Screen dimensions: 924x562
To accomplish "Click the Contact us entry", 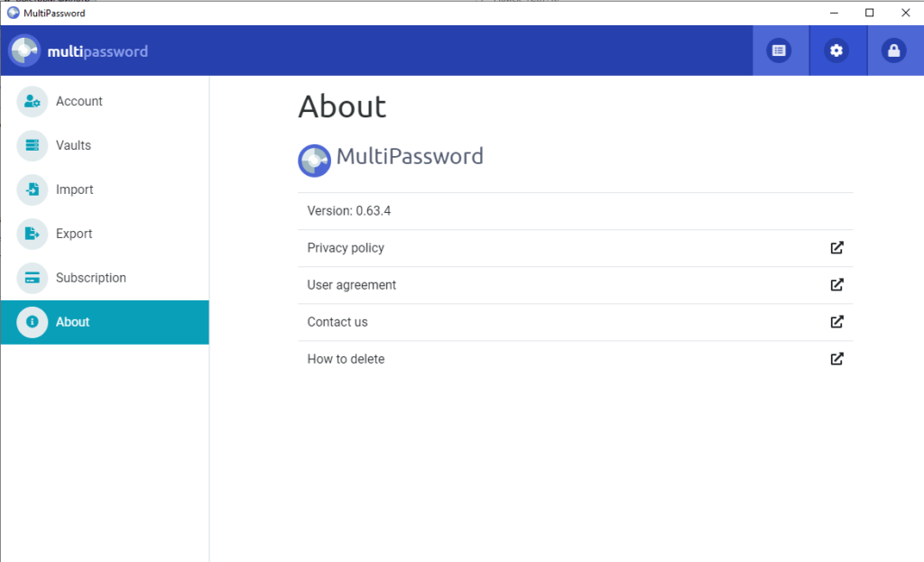I will point(337,321).
